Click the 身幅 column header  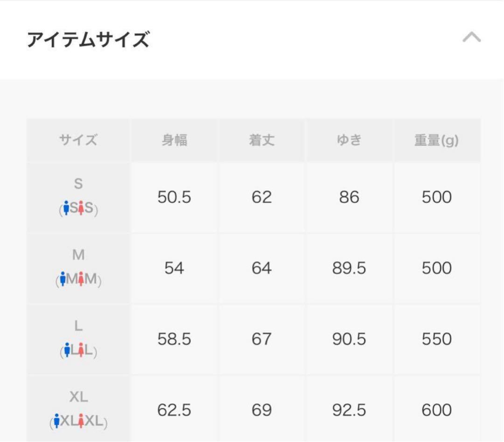(x=174, y=140)
